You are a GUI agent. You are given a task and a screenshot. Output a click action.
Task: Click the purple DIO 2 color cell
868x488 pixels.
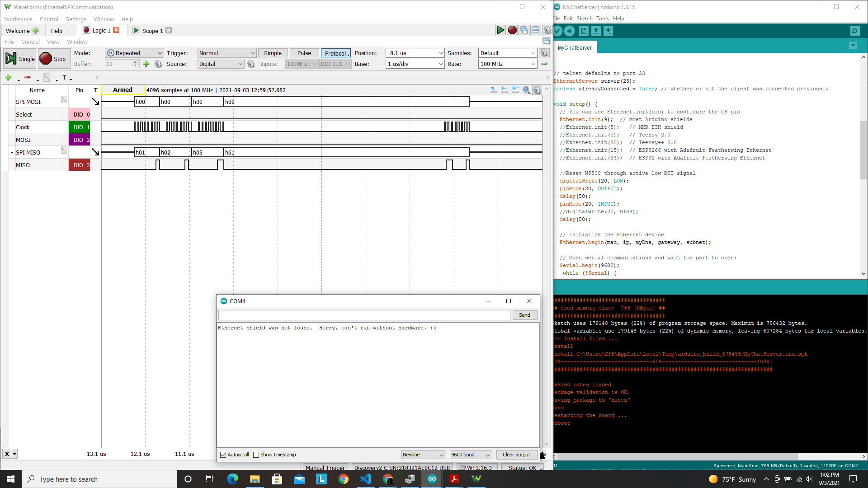tap(80, 140)
